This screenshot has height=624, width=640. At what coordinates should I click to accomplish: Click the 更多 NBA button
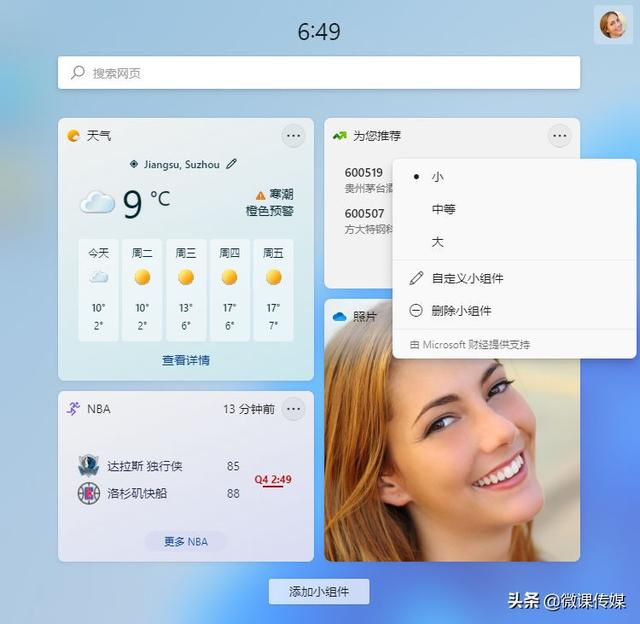coord(186,542)
